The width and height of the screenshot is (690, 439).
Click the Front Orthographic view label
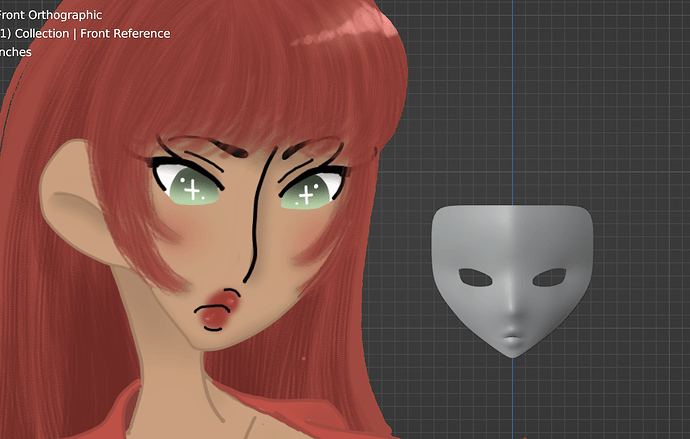pos(51,15)
